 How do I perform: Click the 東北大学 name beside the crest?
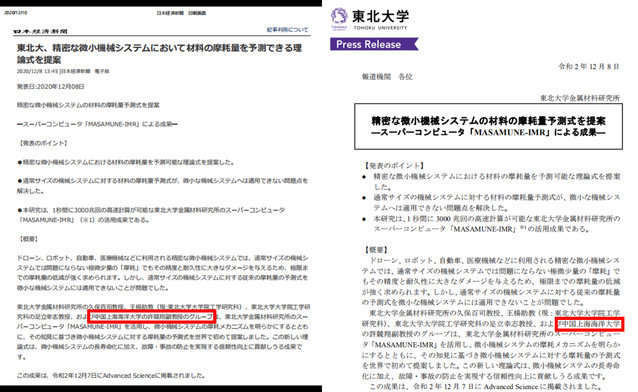tap(380, 16)
